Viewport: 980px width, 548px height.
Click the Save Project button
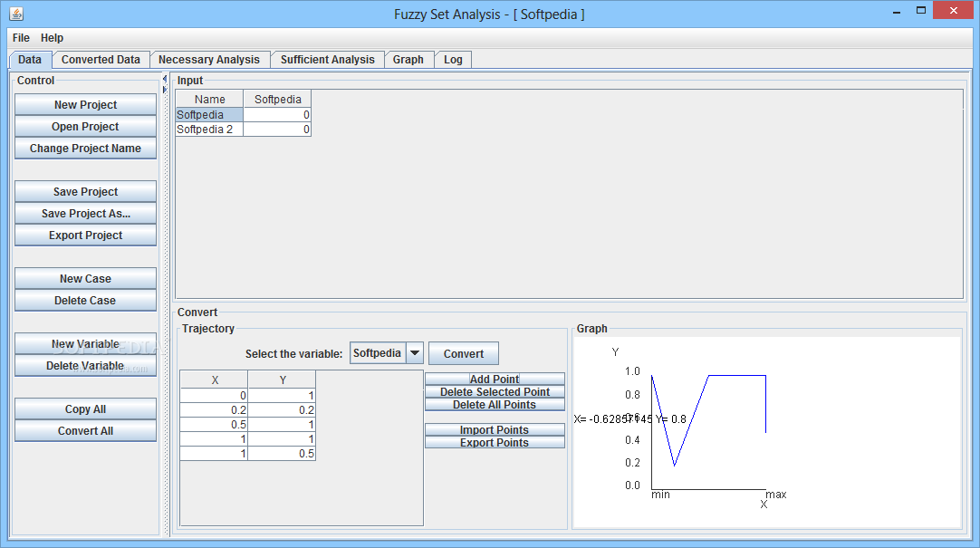pyautogui.click(x=86, y=191)
